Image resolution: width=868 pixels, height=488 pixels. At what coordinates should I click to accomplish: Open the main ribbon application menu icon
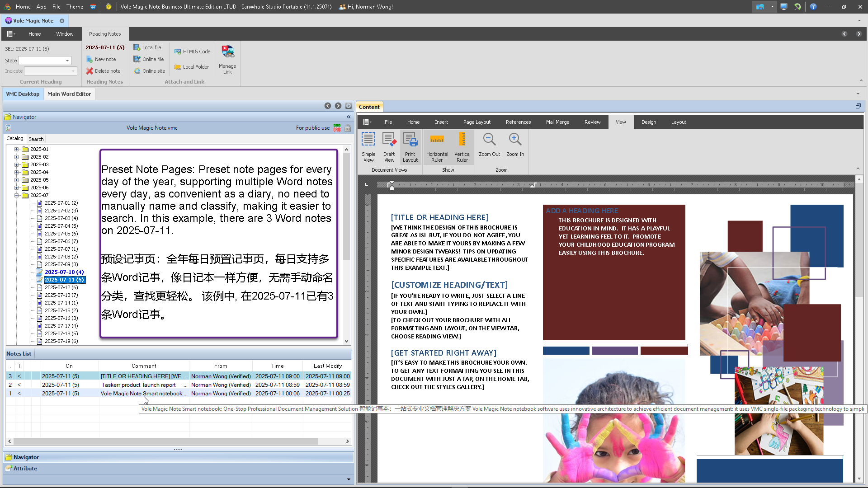click(11, 34)
